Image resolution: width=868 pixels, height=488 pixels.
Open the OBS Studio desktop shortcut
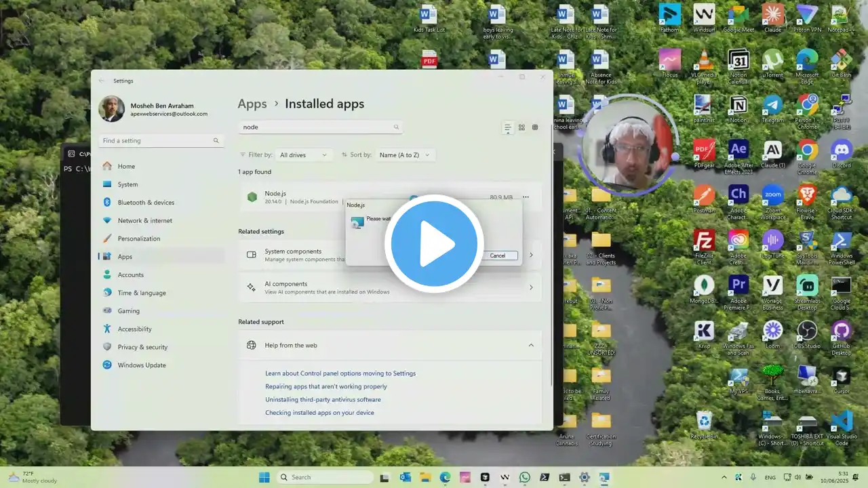click(x=807, y=335)
